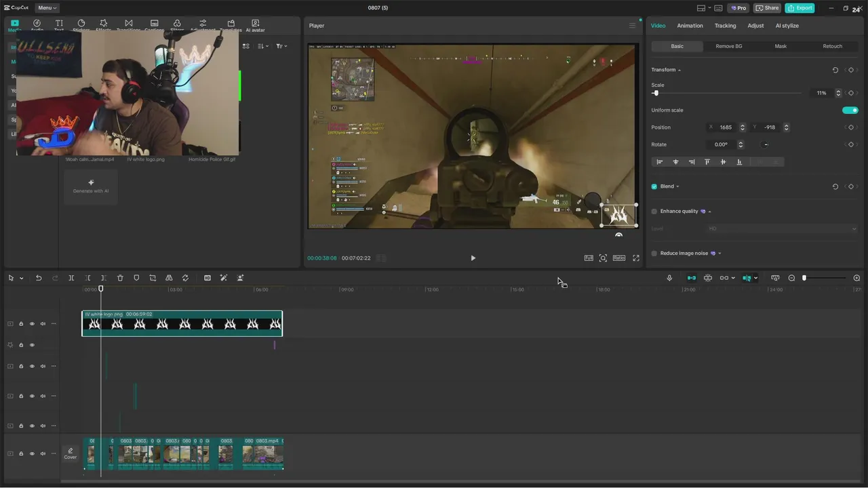Image resolution: width=868 pixels, height=488 pixels.
Task: Click the Pro button
Action: coord(738,8)
